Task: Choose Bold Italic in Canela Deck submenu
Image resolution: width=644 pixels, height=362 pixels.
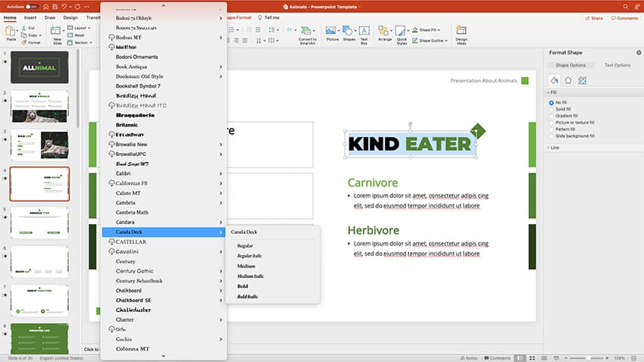Action: (x=248, y=296)
